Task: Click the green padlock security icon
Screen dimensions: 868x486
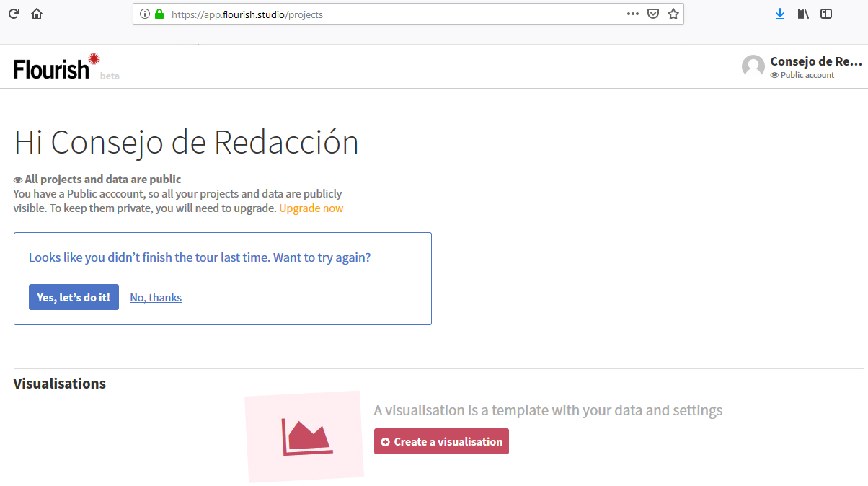Action: pyautogui.click(x=159, y=14)
